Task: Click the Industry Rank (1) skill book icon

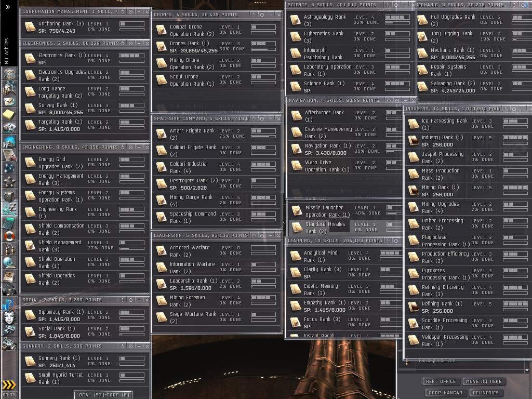Action: coord(413,140)
